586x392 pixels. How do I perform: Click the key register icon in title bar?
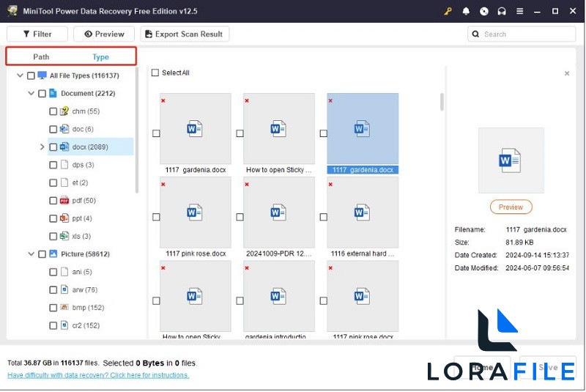(448, 11)
